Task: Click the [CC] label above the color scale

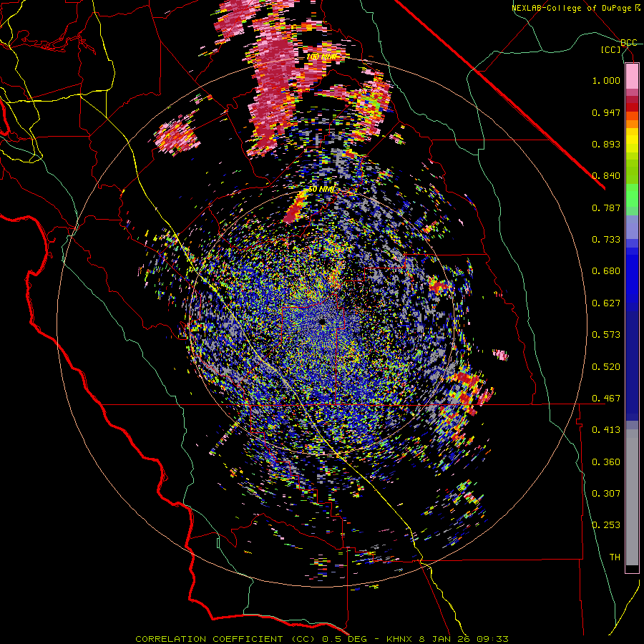Action: coord(611,49)
